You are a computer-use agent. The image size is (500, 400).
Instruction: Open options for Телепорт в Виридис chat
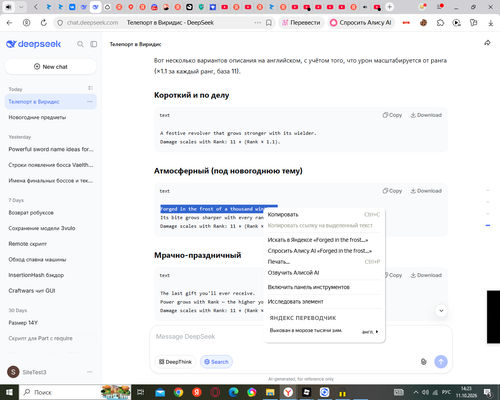click(90, 102)
